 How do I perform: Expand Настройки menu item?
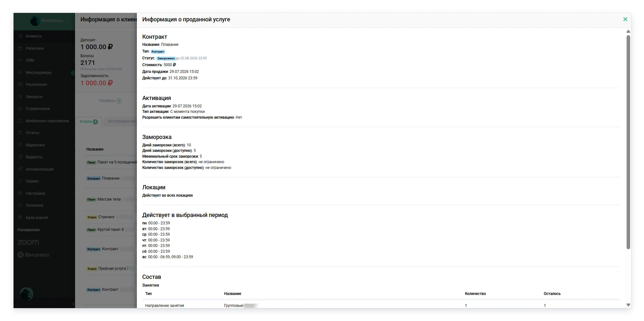(x=44, y=193)
